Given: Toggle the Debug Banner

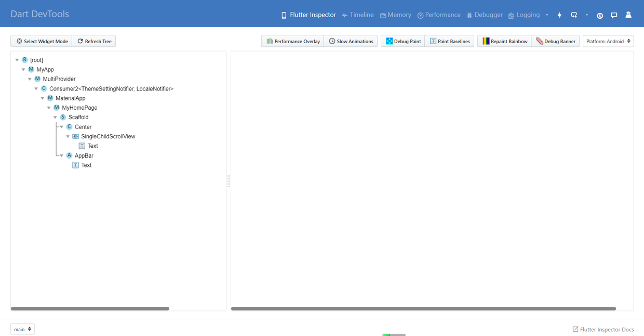Looking at the screenshot, I should point(556,41).
